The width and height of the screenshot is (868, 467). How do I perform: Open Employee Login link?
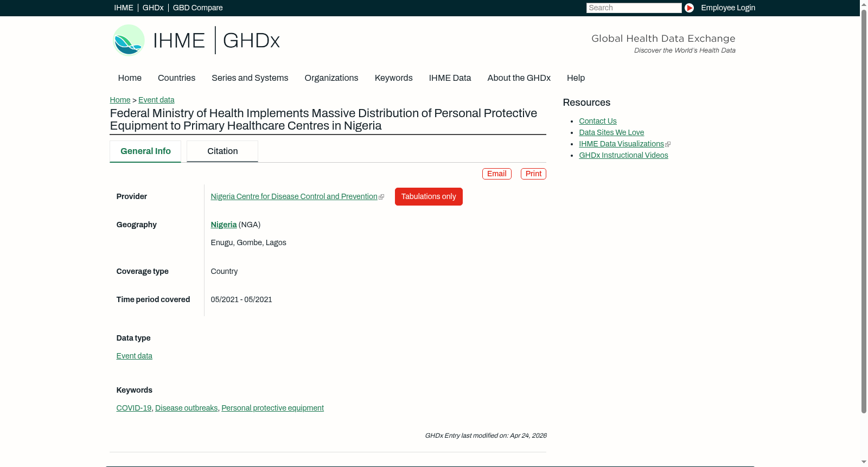point(727,8)
